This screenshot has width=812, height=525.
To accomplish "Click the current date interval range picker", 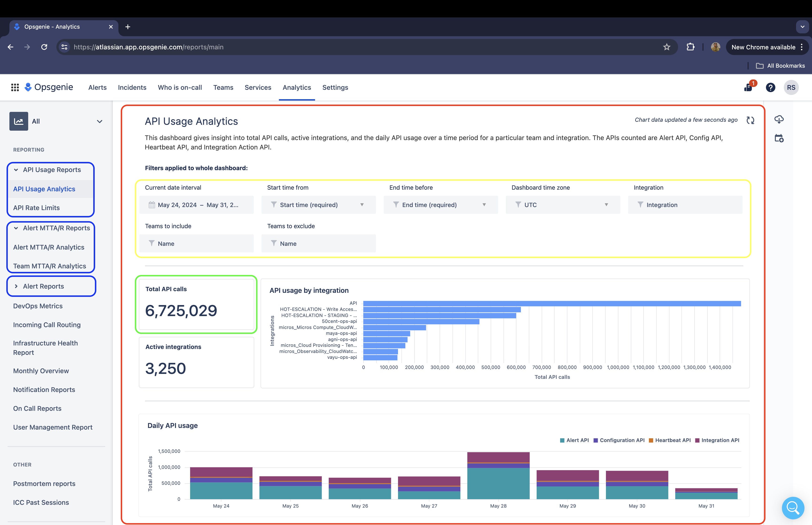I will coord(198,204).
